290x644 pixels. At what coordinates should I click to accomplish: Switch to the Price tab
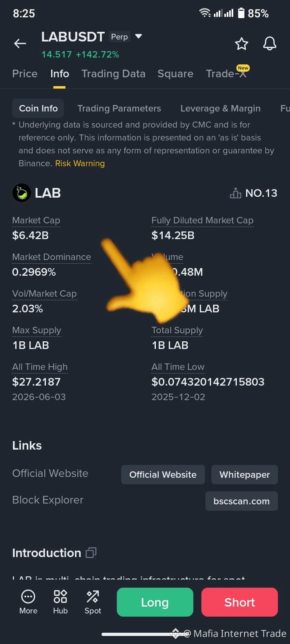25,74
